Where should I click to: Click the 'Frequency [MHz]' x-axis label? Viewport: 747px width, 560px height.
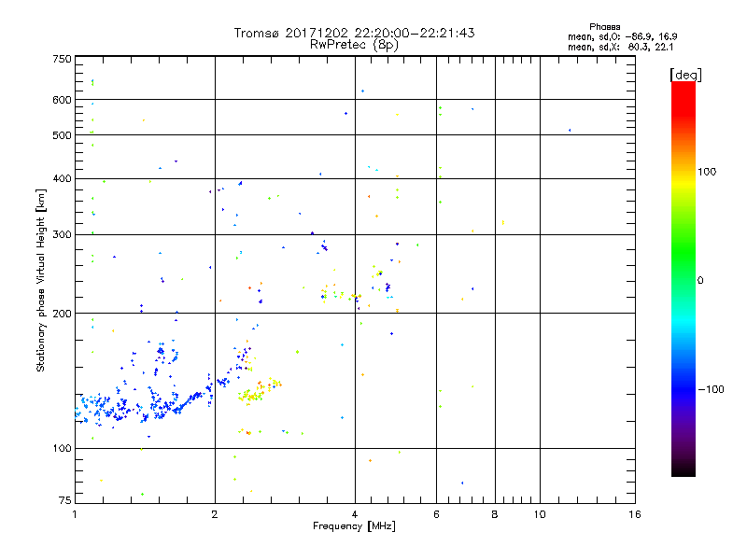tap(354, 526)
